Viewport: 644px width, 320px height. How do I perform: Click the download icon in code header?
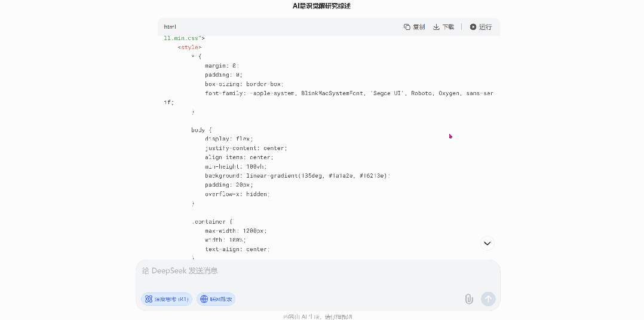pos(436,27)
